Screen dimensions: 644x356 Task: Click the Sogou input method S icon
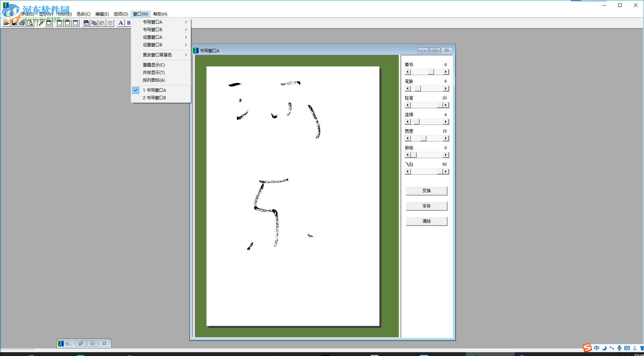click(587, 348)
